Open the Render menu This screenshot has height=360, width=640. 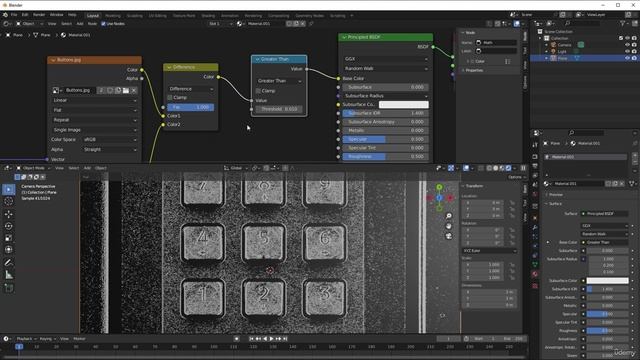(39, 15)
